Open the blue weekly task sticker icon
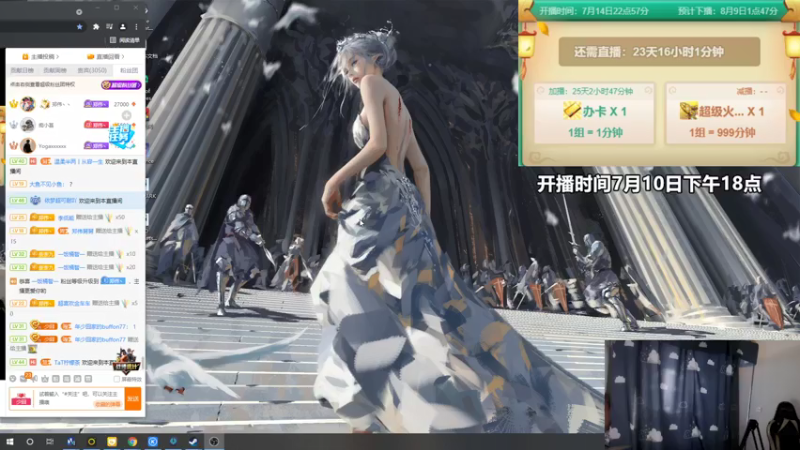Image resolution: width=800 pixels, height=450 pixels. click(122, 136)
